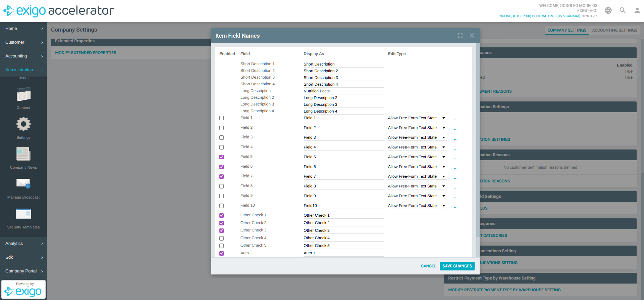Enable the Field 1 checkbox
The height and width of the screenshot is (300, 644).
(221, 118)
